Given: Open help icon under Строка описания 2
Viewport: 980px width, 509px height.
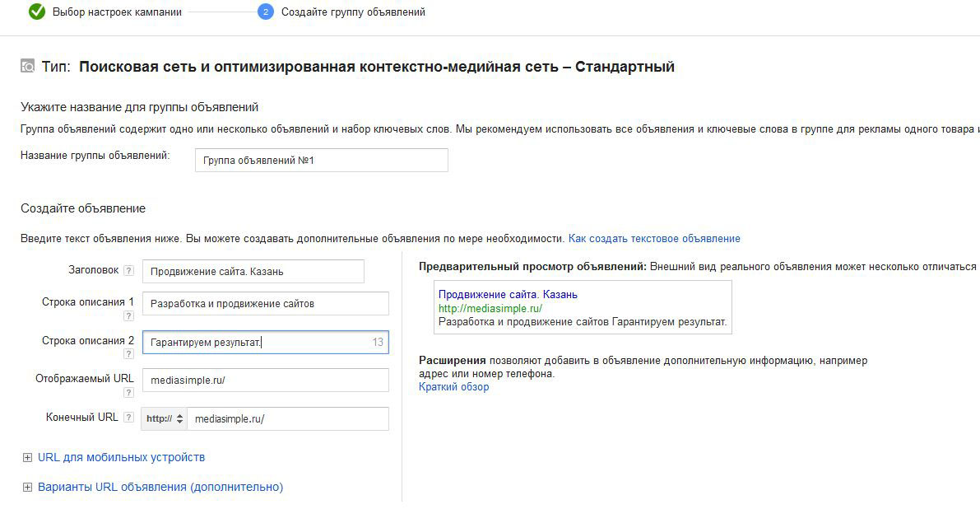Looking at the screenshot, I should (x=128, y=354).
